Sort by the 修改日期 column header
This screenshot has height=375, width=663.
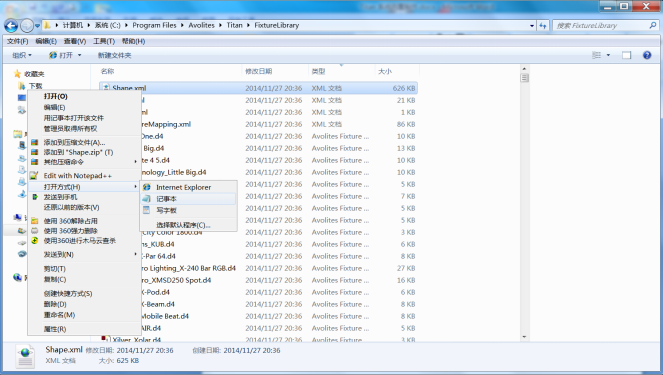pyautogui.click(x=275, y=71)
